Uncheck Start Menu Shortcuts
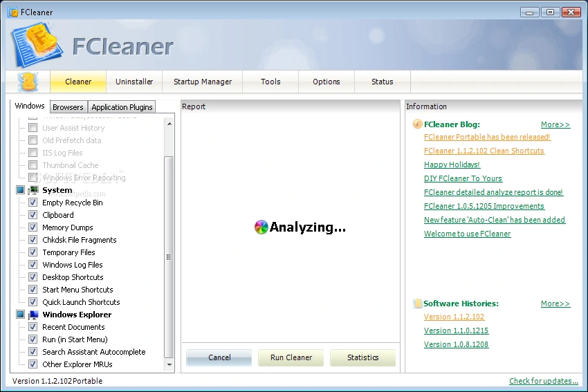588x392 pixels. pos(33,289)
